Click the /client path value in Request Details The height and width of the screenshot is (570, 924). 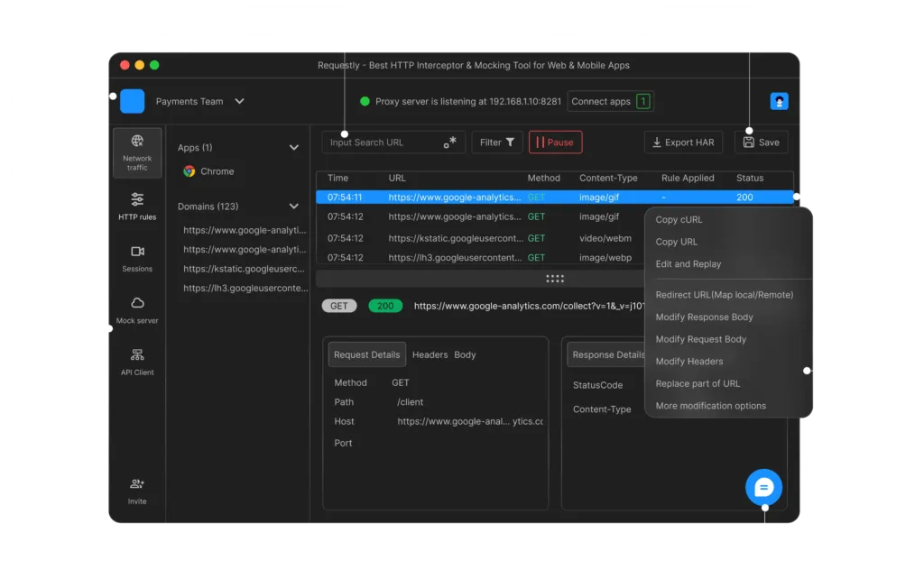tap(411, 403)
